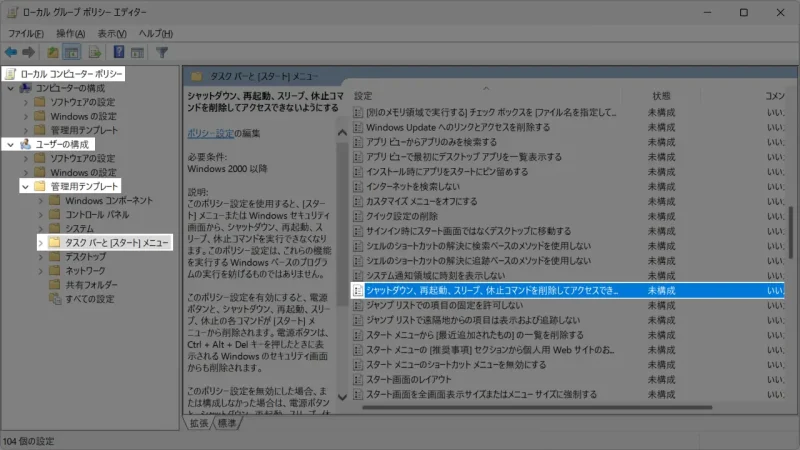Toggle the show/hide console tree toolbar icon
Screen dimensions: 800x450
[x=71, y=52]
